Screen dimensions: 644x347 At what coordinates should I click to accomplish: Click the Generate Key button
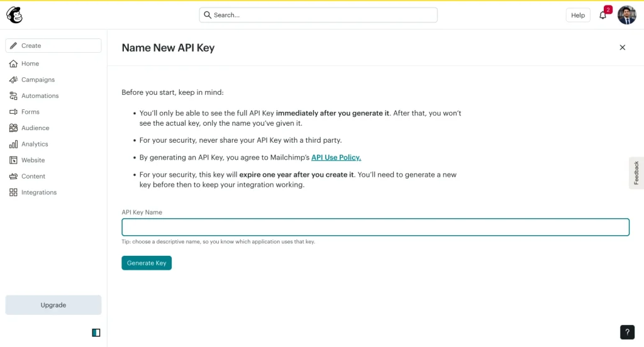147,263
